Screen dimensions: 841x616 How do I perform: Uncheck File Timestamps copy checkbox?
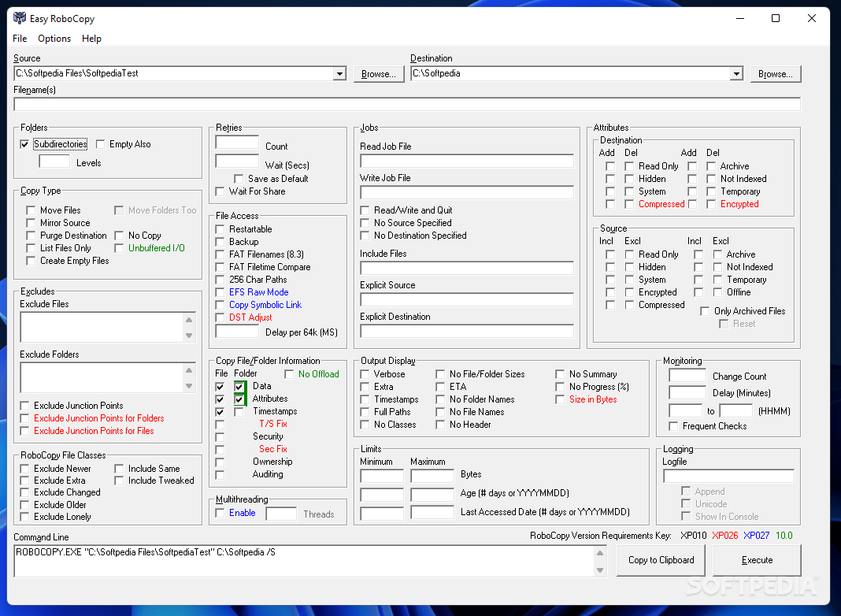point(220,412)
